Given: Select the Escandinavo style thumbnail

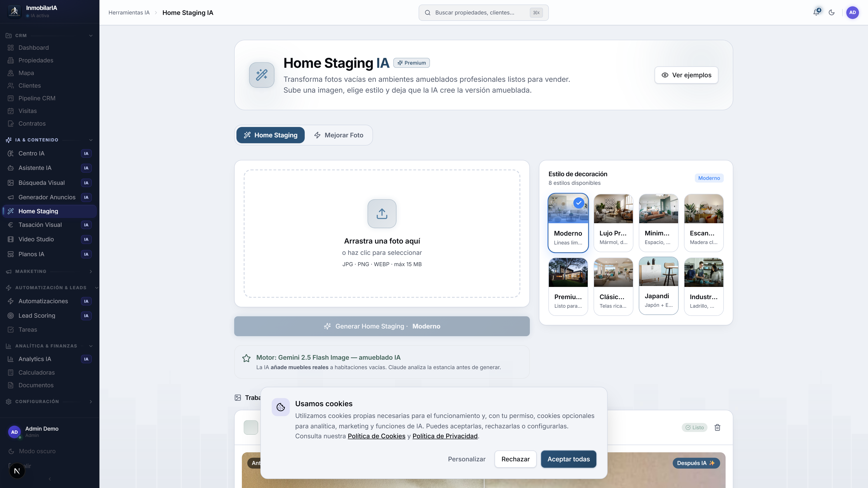Looking at the screenshot, I should click(704, 209).
